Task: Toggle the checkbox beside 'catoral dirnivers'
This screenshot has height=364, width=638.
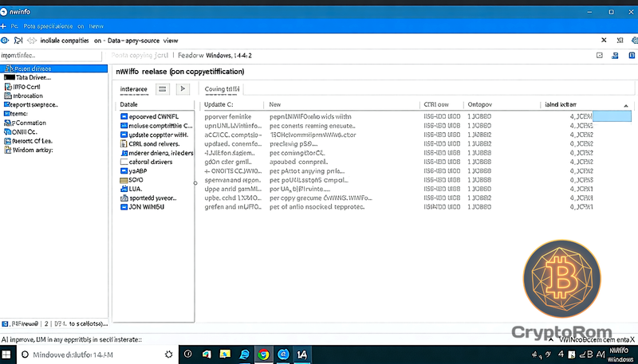Action: (124, 162)
